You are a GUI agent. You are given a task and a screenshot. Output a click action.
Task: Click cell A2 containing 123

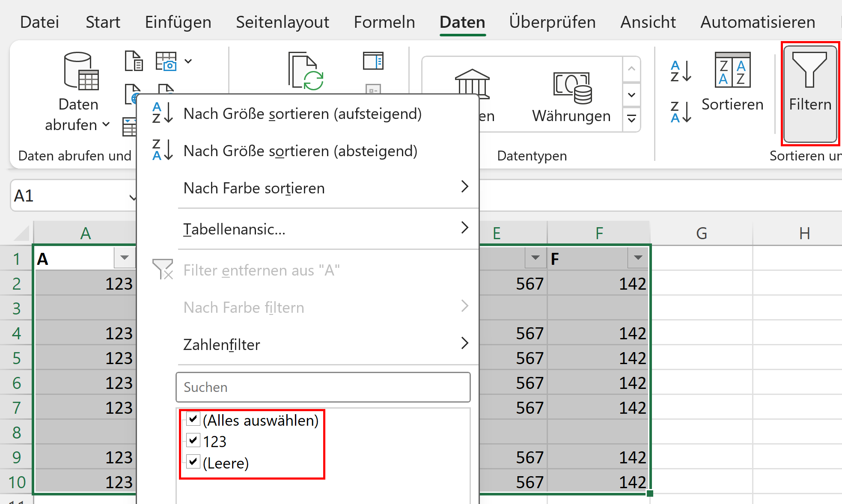coord(85,283)
